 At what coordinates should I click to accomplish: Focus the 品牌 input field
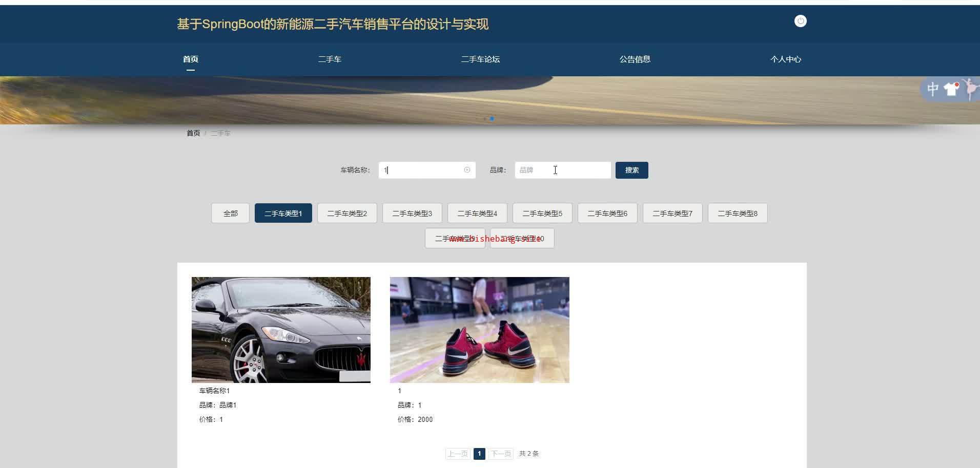(x=563, y=170)
